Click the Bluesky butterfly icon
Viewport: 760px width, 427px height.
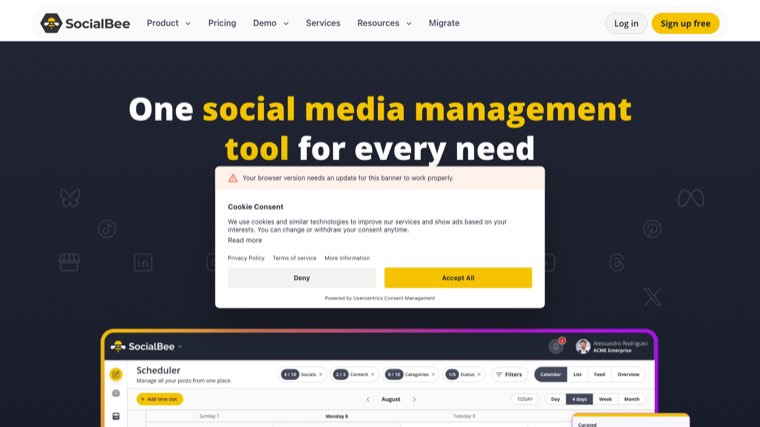click(x=70, y=198)
